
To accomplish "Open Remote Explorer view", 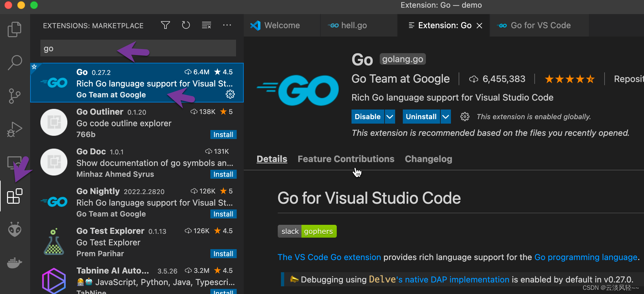I will 14,162.
